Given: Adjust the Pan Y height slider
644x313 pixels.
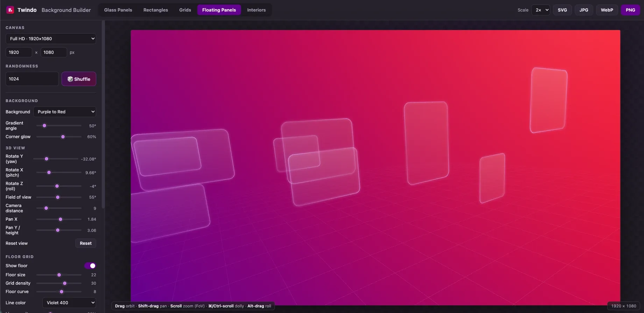Looking at the screenshot, I should coord(59,230).
